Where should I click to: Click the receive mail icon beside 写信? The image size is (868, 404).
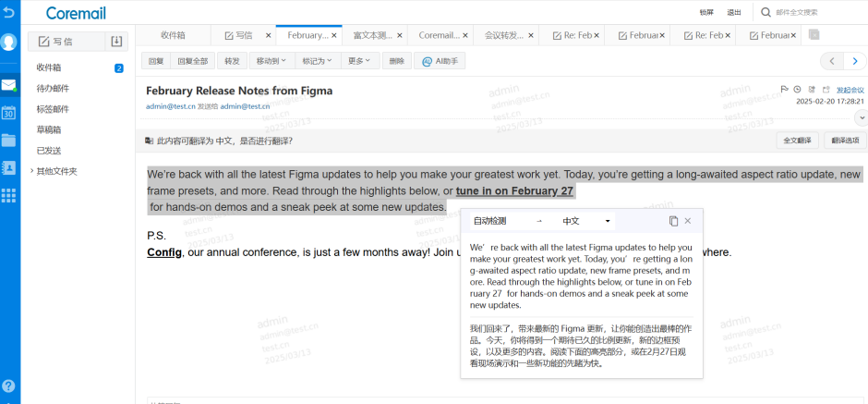coord(116,42)
